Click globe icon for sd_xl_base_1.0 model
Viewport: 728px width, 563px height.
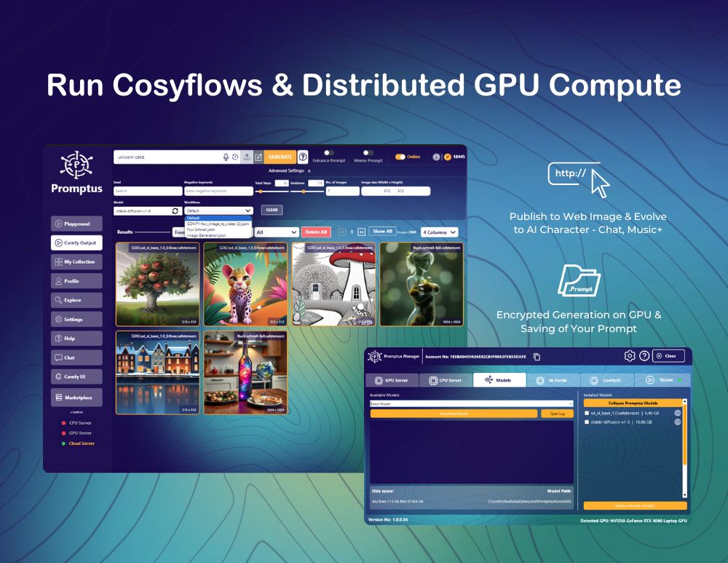tap(677, 413)
